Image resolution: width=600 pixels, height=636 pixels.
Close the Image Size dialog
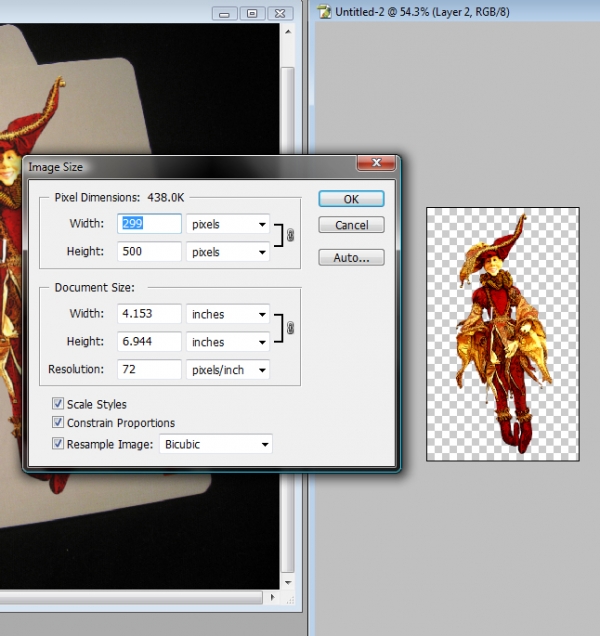[376, 163]
